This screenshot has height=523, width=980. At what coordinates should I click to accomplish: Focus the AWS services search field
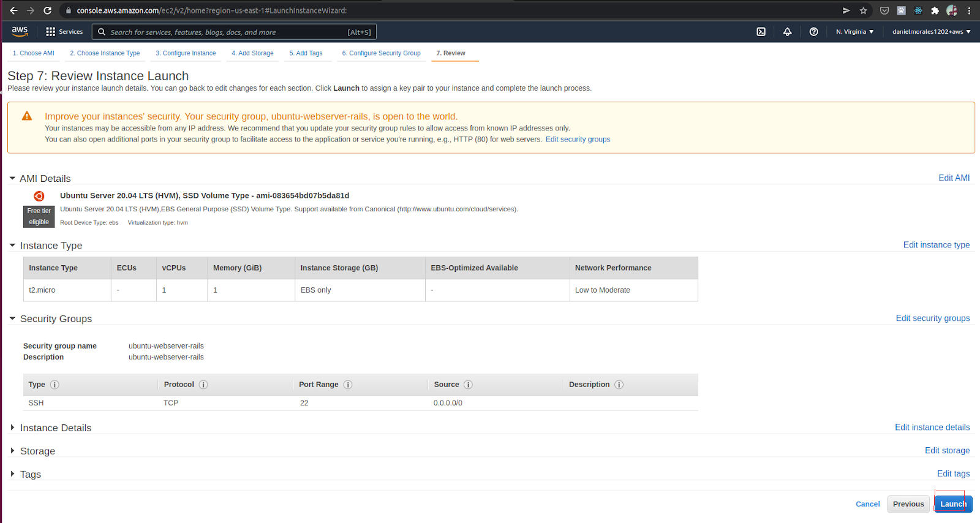pos(234,32)
